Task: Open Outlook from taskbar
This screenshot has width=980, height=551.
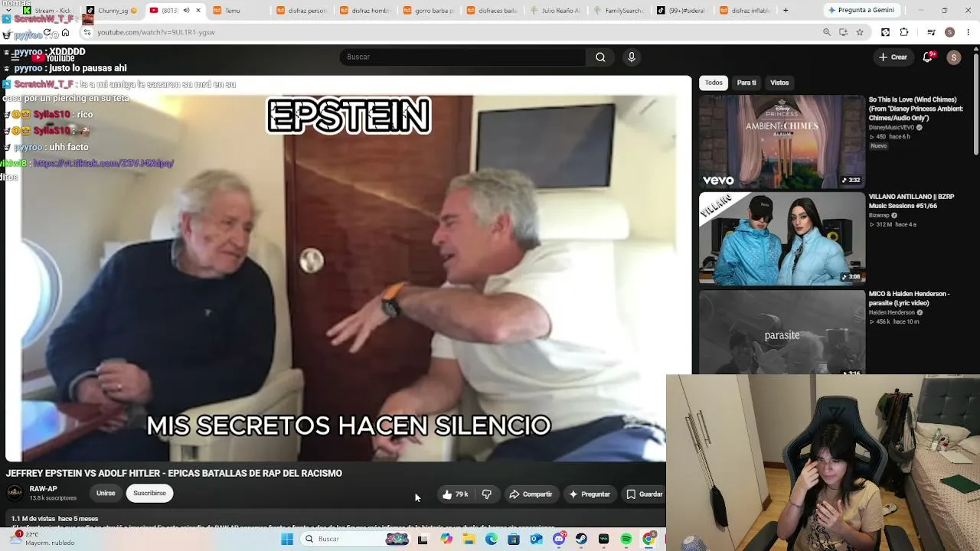Action: coord(536,540)
